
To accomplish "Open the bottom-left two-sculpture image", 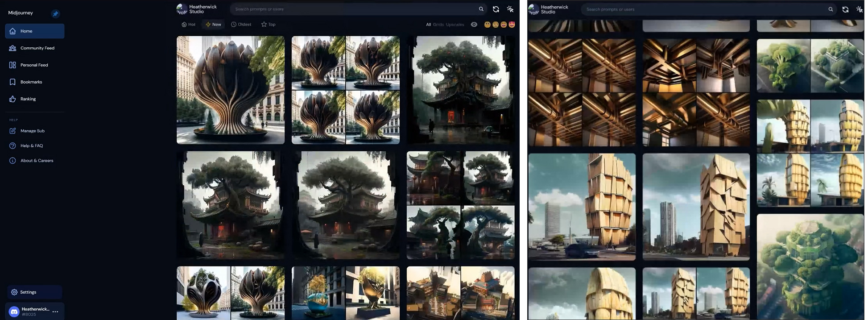I will (231, 293).
